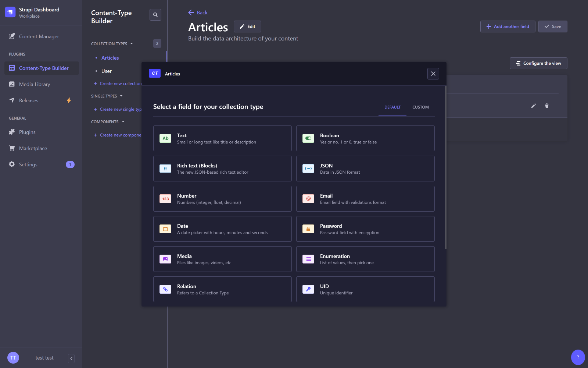Collapse the sidebar navigation arrow
The image size is (588, 368).
(x=71, y=358)
